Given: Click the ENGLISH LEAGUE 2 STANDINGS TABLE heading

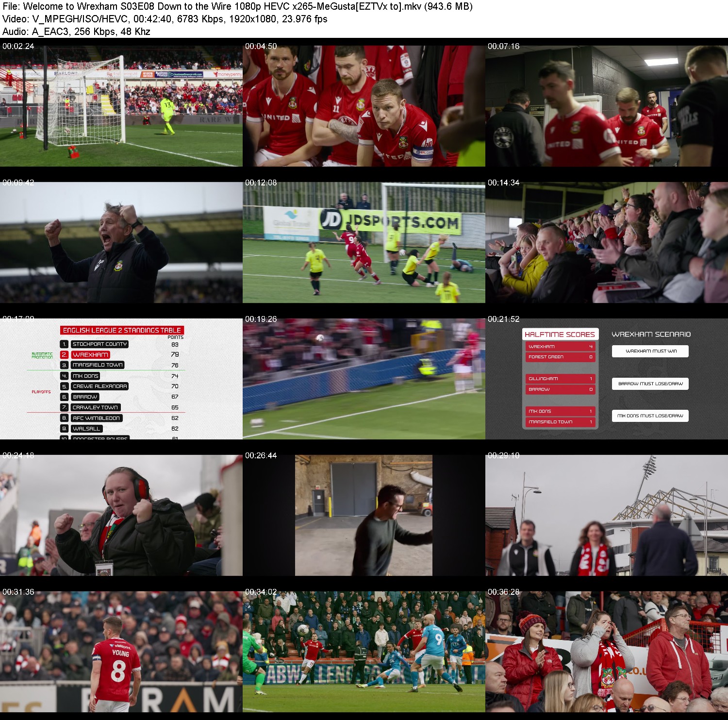Looking at the screenshot, I should click(122, 330).
